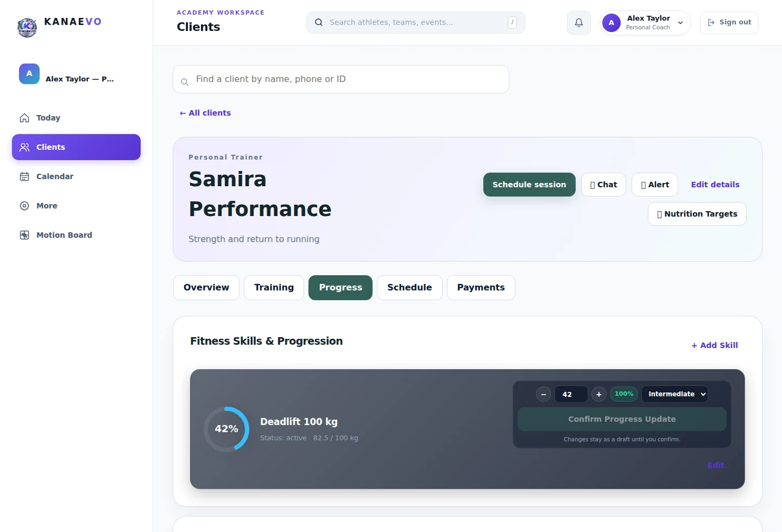Open the Schedule tab
782x532 pixels.
409,288
